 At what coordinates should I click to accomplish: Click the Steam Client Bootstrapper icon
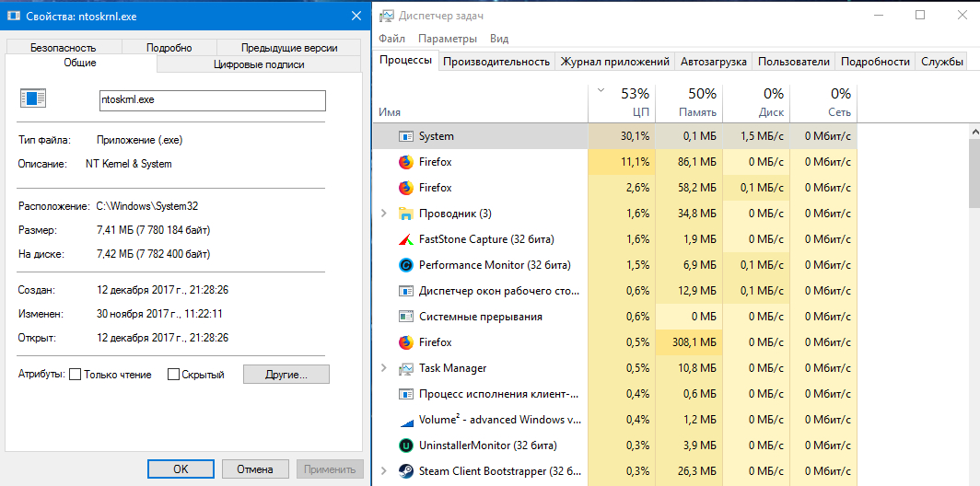click(405, 471)
